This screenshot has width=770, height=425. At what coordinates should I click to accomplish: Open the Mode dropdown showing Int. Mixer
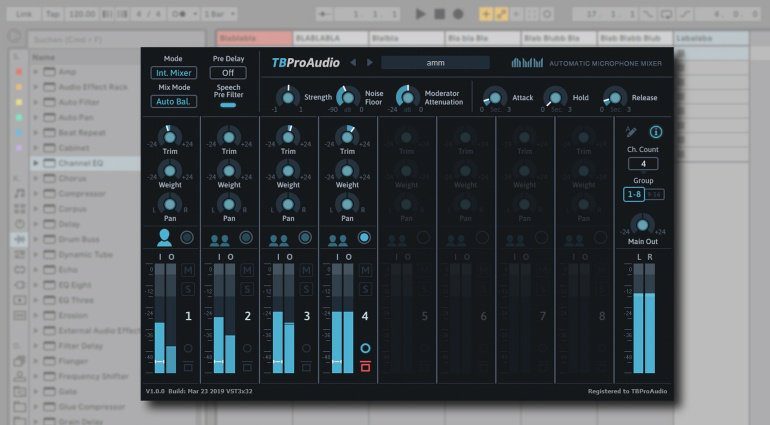(x=173, y=73)
